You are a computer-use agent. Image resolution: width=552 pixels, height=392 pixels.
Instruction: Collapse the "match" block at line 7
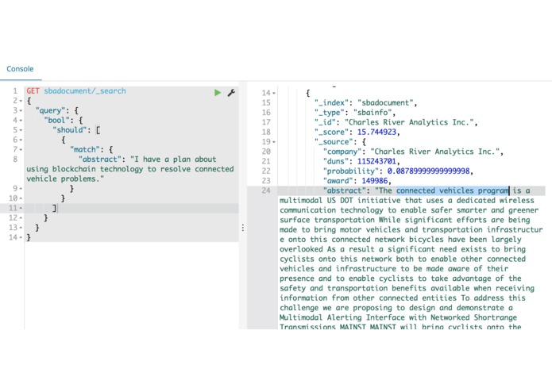[21, 150]
